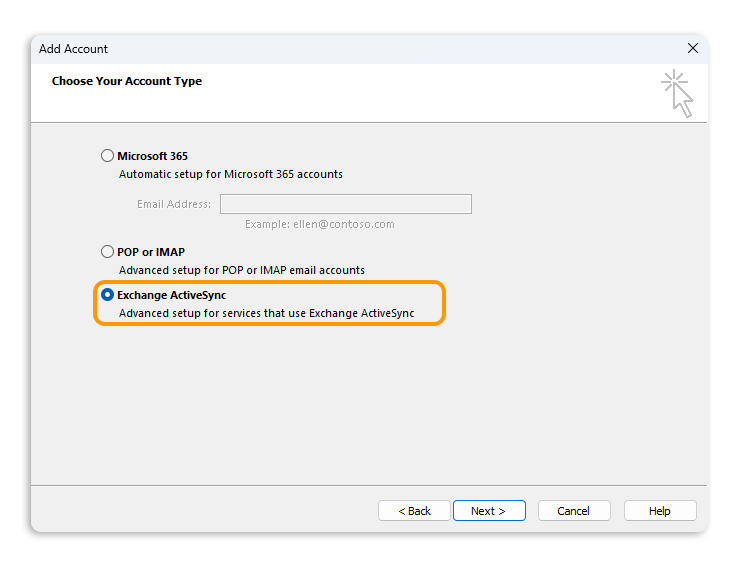Click 'Advanced setup for POP or IMAP email accounts'

pyautogui.click(x=242, y=270)
